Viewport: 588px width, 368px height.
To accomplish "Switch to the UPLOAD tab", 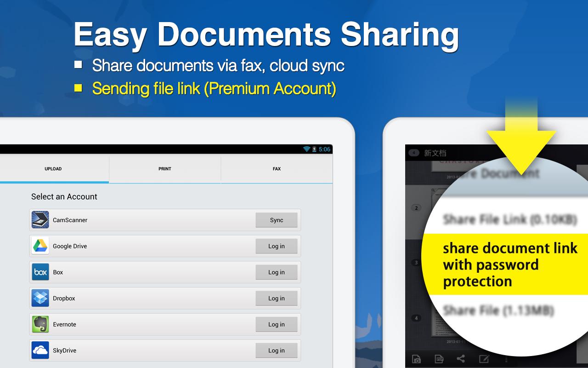I will pos(53,169).
